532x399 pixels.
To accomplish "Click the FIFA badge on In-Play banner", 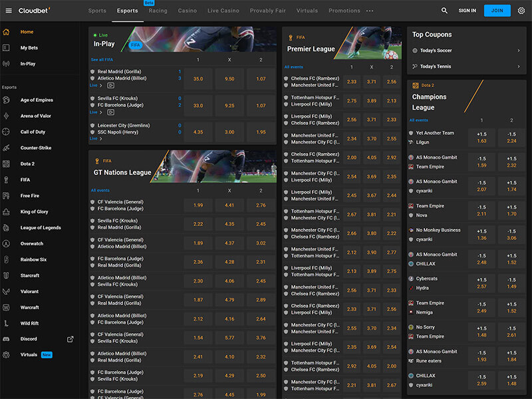I will click(x=136, y=45).
